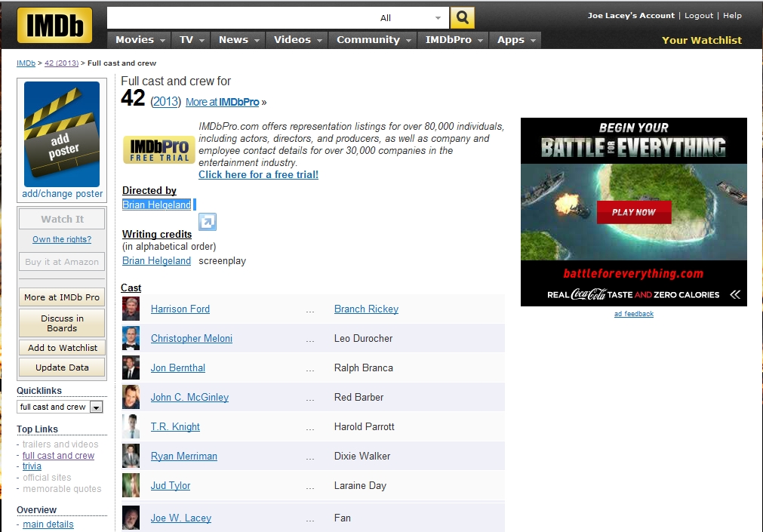Click the IMDb breadcrumb link

click(x=26, y=63)
